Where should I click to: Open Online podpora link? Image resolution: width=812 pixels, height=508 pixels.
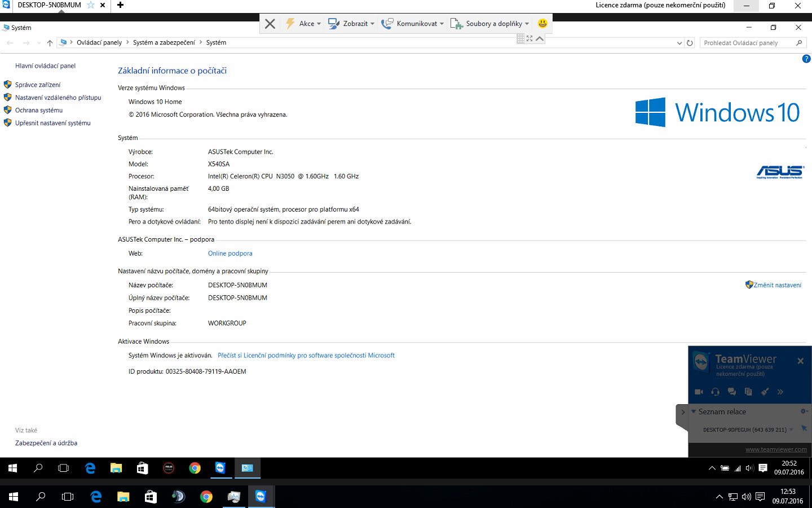point(230,253)
